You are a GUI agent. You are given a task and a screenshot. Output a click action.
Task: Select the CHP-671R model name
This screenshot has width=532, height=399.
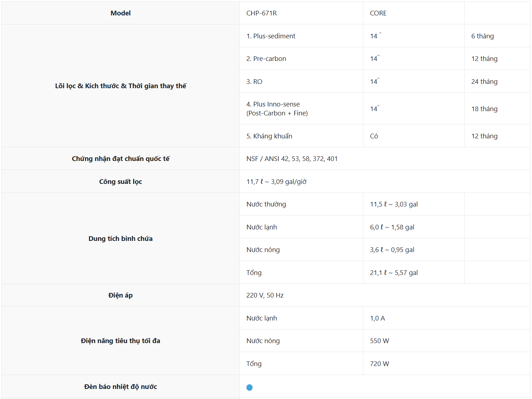point(262,13)
